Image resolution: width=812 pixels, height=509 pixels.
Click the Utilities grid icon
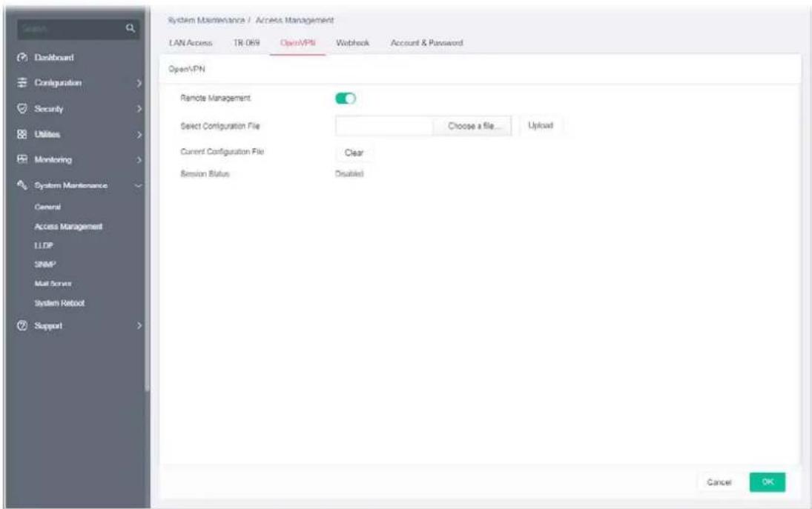[22, 135]
